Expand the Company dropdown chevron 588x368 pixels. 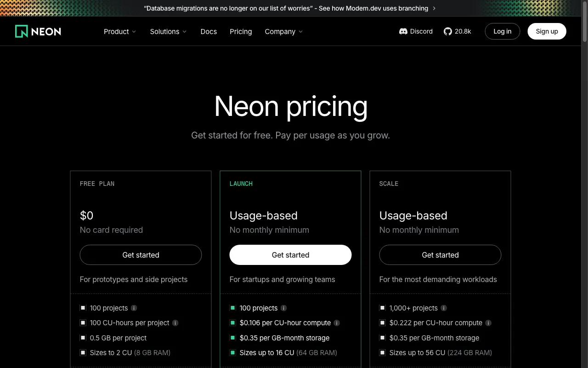(300, 32)
